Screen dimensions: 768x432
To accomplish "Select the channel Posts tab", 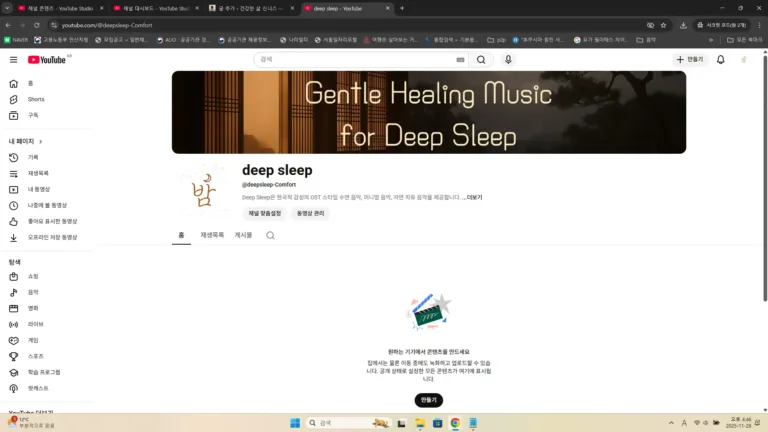I will coord(243,235).
